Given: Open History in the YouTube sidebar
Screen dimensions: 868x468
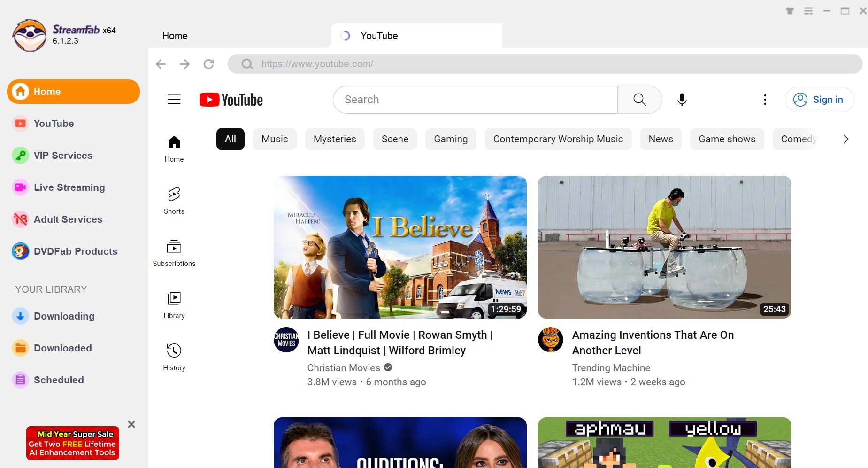Looking at the screenshot, I should [174, 357].
